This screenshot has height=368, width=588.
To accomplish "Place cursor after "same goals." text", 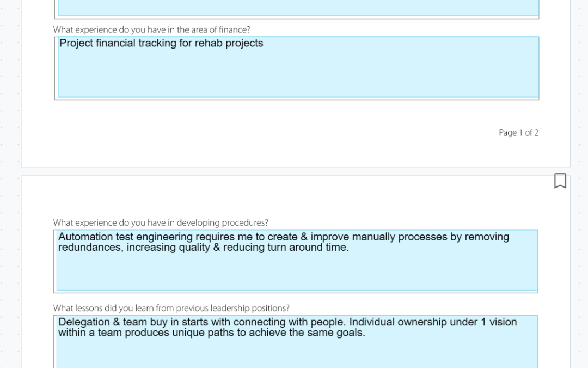I will click(x=366, y=333).
